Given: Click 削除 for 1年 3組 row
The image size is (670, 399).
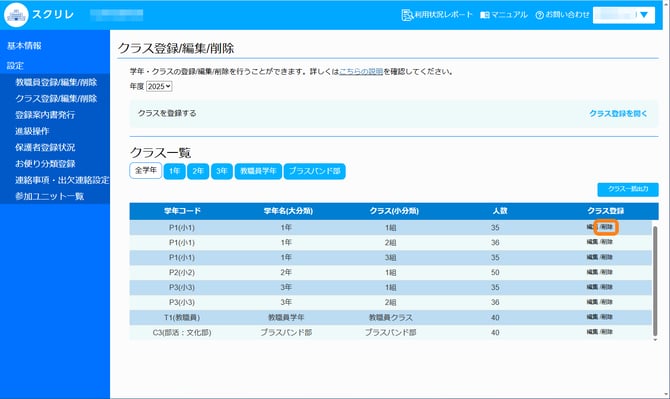Looking at the screenshot, I should coord(607,257).
